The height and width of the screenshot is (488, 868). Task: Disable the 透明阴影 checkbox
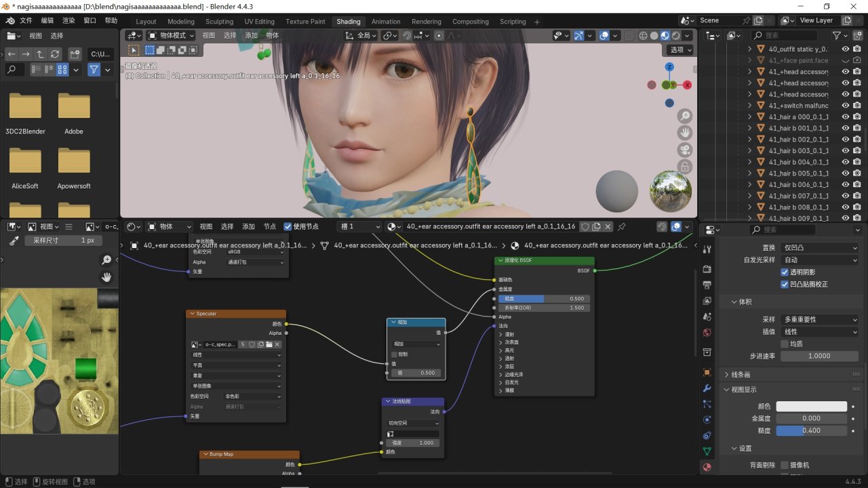[x=785, y=272]
